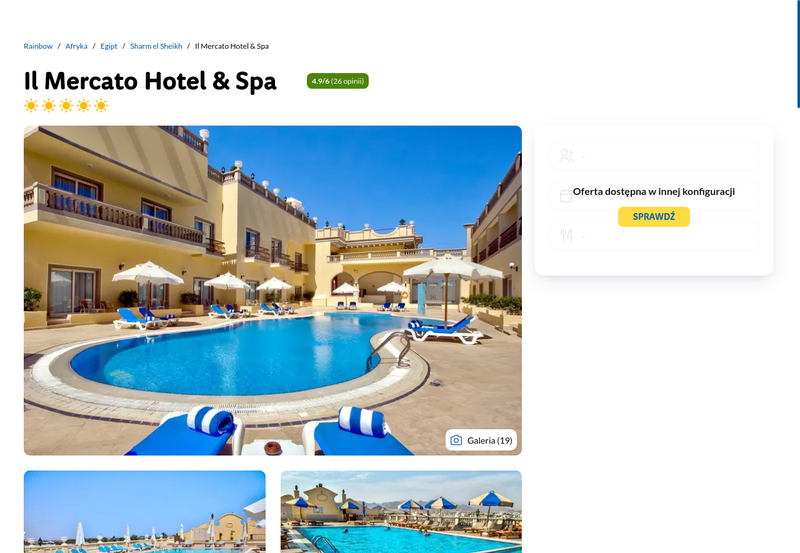Open the main pool hotel photo
Image resolution: width=800 pixels, height=553 pixels.
pos(273,290)
